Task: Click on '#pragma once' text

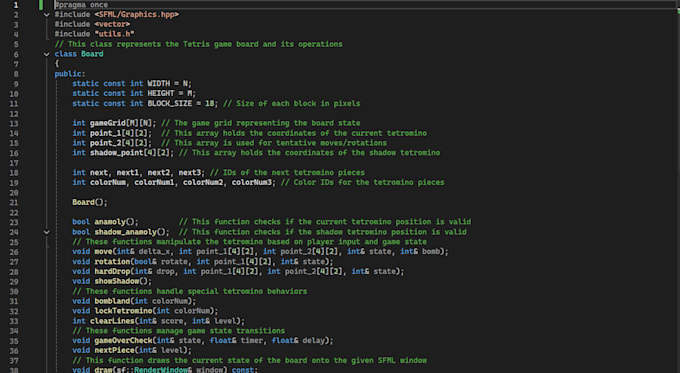Action: 81,5
